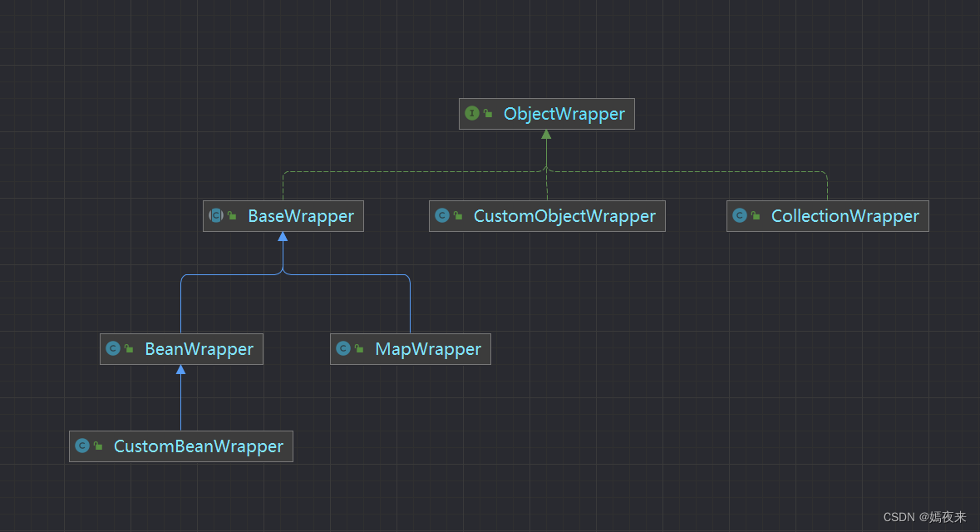This screenshot has height=532, width=980.
Task: Click the interface icon beside ObjectWrapper
Action: 472,113
